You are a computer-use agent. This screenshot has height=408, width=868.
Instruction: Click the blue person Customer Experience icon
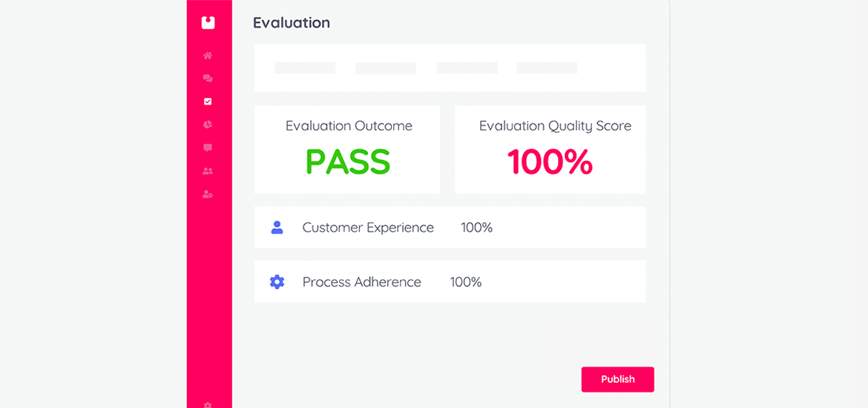(x=277, y=228)
